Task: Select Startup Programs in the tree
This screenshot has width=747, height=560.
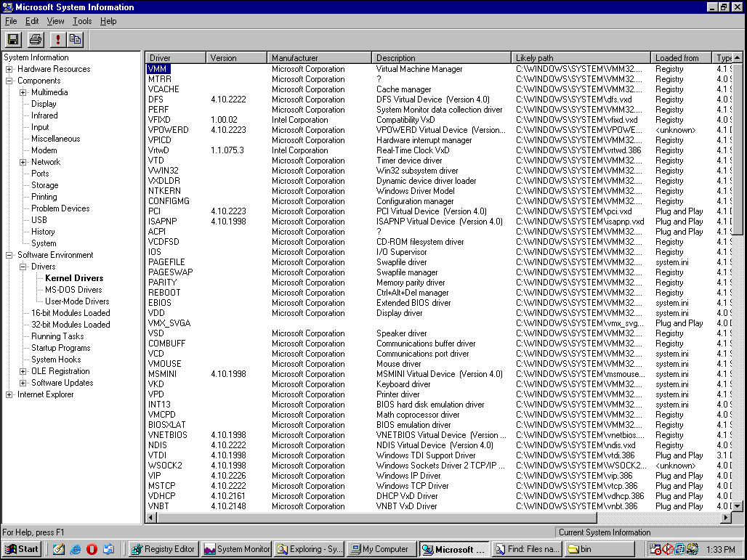Action: pyautogui.click(x=60, y=348)
